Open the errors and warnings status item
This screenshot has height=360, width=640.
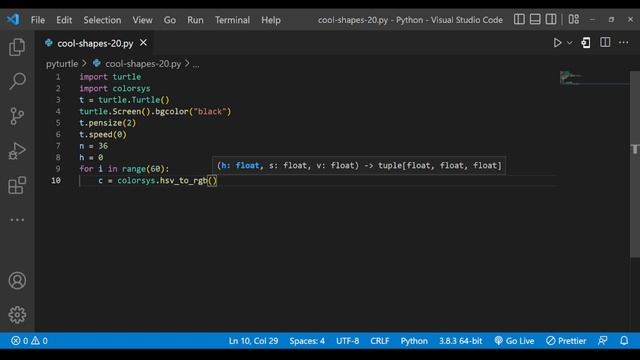[x=29, y=340]
